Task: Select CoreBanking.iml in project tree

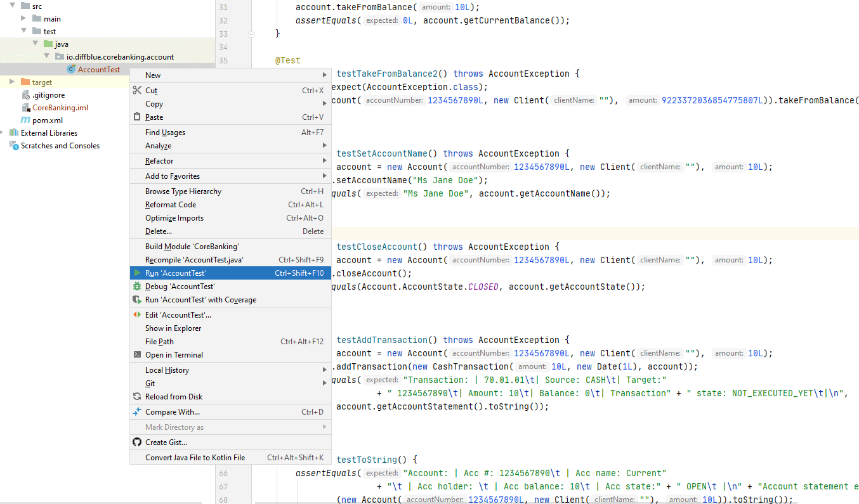Action: point(60,108)
